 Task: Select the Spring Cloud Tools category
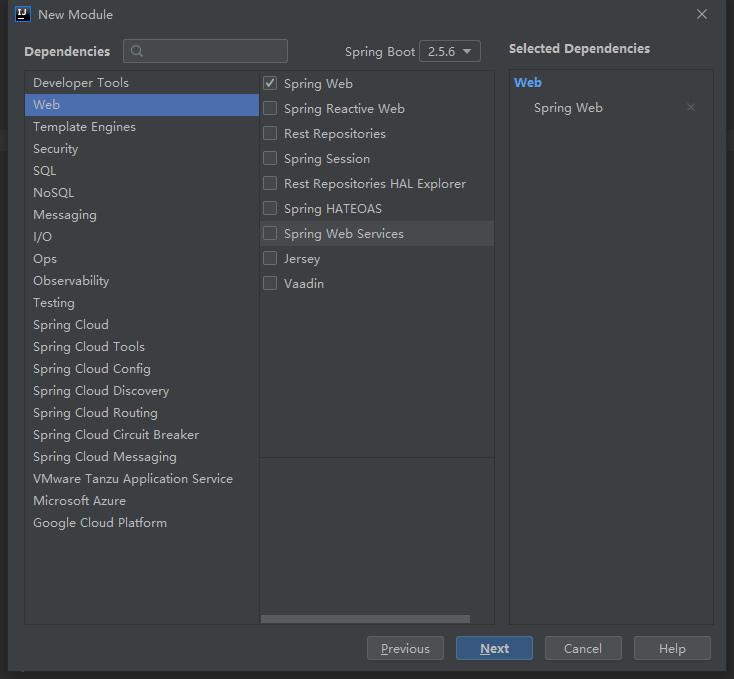pyautogui.click(x=141, y=347)
